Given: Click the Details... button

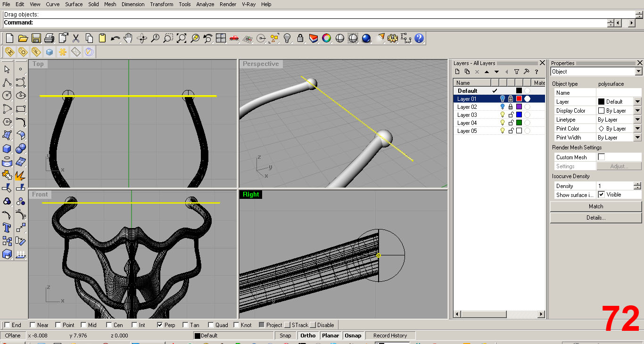Looking at the screenshot, I should click(x=596, y=218).
